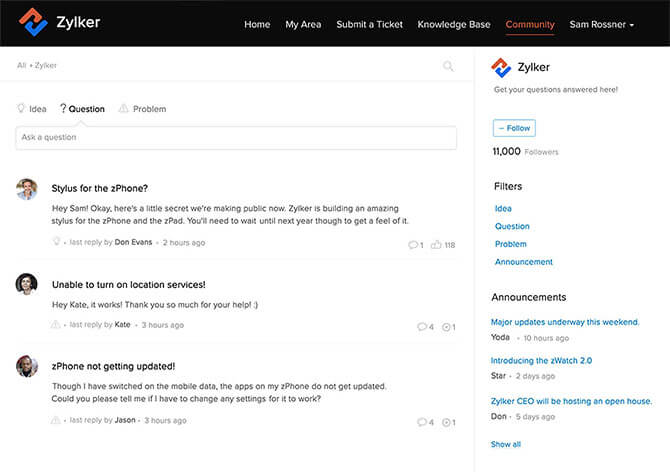This screenshot has width=670, height=472.
Task: Open the 'Stylus for the zPhone?' post
Action: pyautogui.click(x=100, y=188)
